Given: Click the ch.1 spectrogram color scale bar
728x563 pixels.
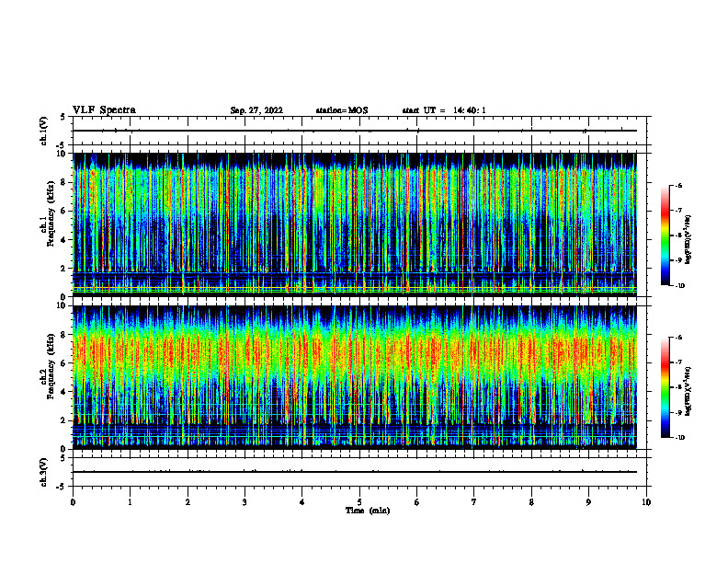Looking at the screenshot, I should [x=665, y=236].
